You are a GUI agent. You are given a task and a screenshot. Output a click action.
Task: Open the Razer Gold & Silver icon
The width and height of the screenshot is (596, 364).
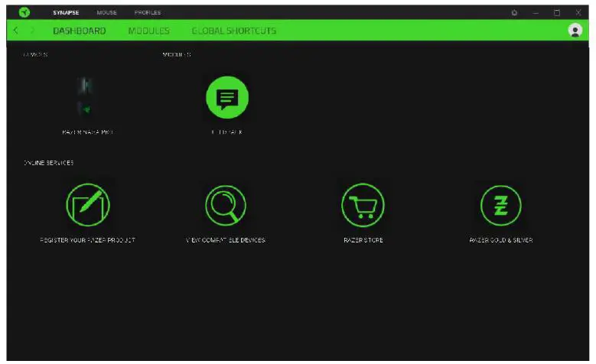coord(501,206)
